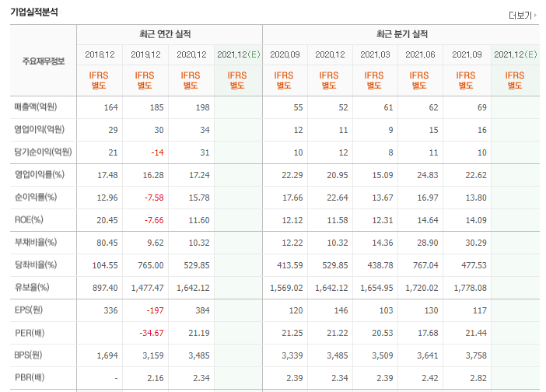This screenshot has width=546, height=392.
Task: Click the 영업이익(억원) row label
Action: pos(40,130)
